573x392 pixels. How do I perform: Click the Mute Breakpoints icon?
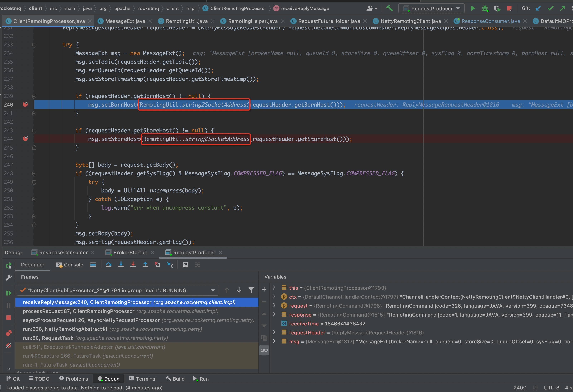tap(9, 346)
